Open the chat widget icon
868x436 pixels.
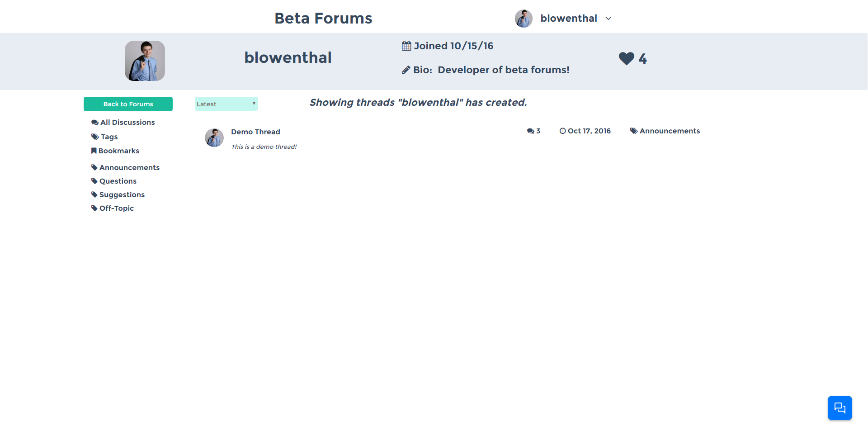[840, 408]
